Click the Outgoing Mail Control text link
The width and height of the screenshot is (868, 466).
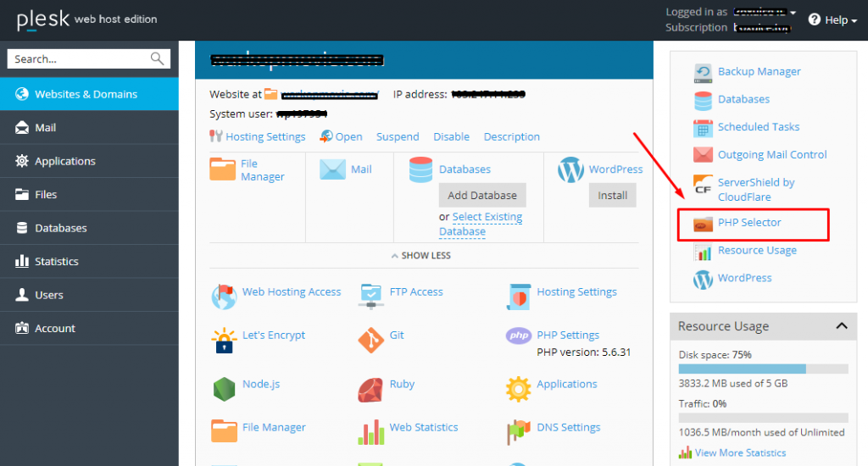coord(772,155)
